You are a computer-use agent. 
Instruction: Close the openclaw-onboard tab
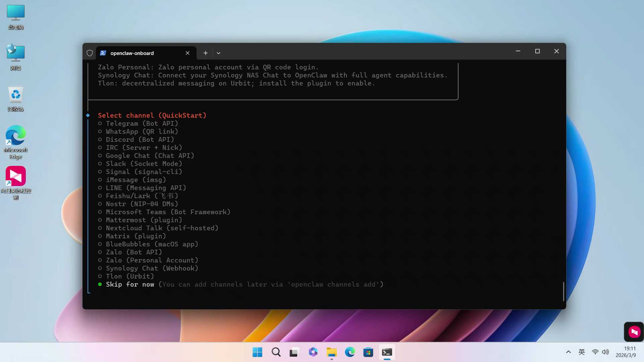[187, 53]
